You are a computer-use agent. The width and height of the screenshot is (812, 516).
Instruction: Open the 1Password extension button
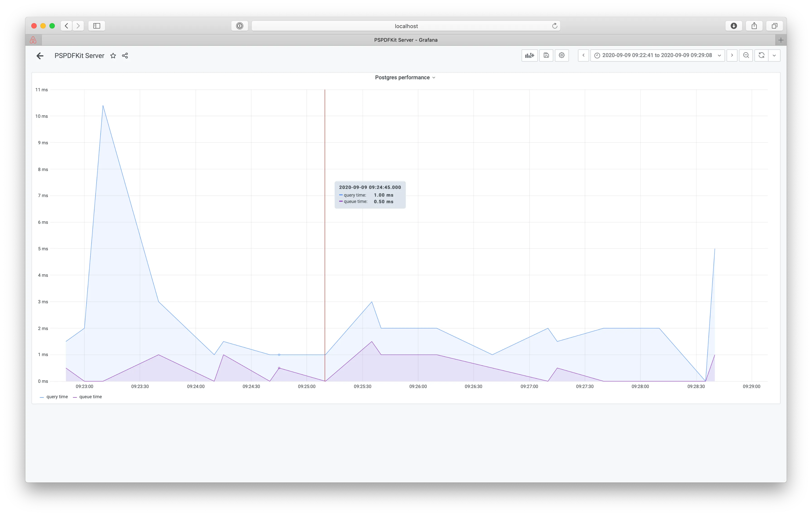[x=240, y=26]
